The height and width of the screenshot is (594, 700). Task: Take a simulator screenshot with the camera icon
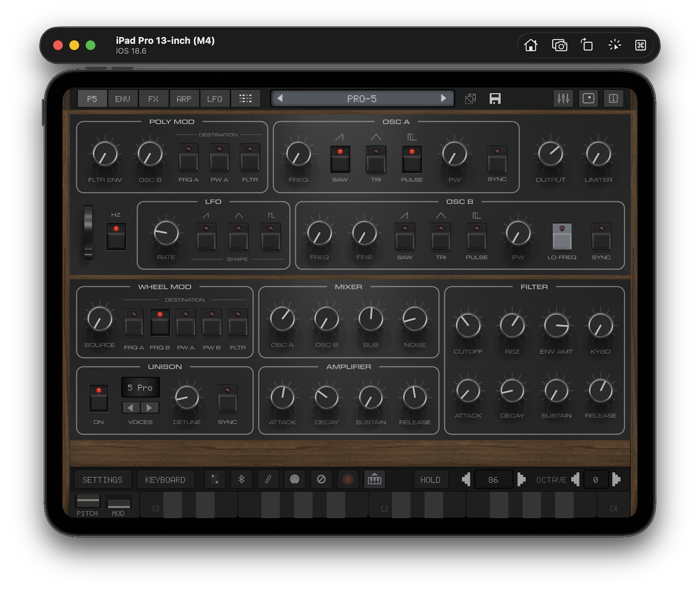[x=559, y=45]
